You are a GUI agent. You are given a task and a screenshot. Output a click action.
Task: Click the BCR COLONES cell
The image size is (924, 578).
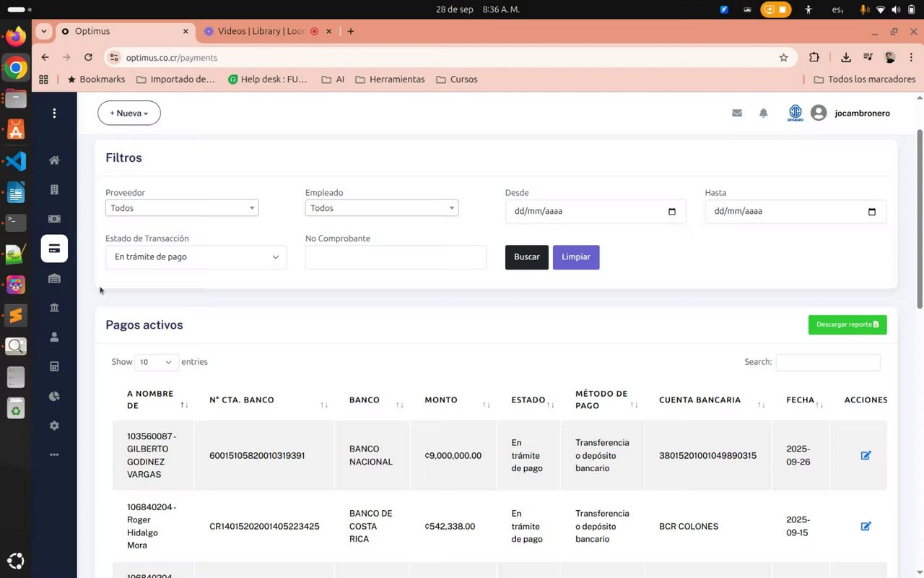coord(689,527)
